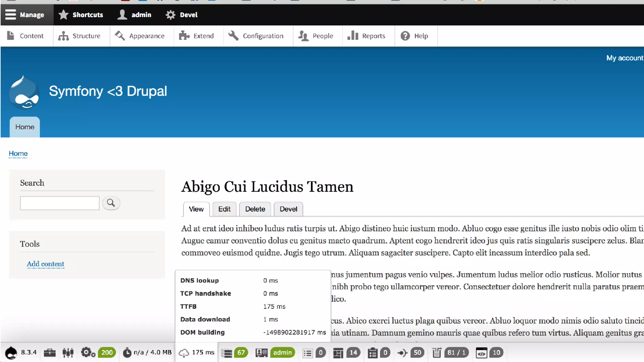The image size is (644, 362).
Task: Click the request status gears icon showing 200
Action: (88, 353)
